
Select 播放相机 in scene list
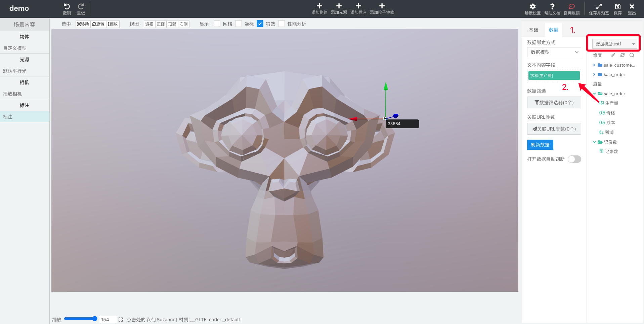tap(25, 94)
